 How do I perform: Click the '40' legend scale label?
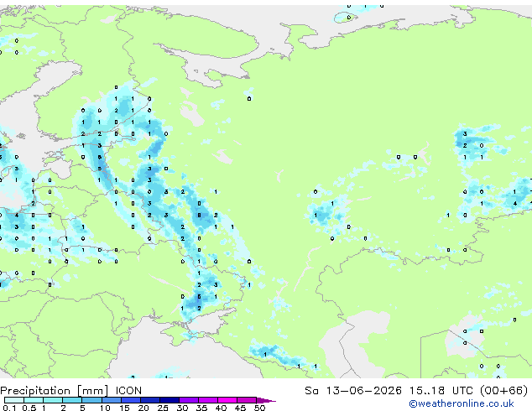221,408
